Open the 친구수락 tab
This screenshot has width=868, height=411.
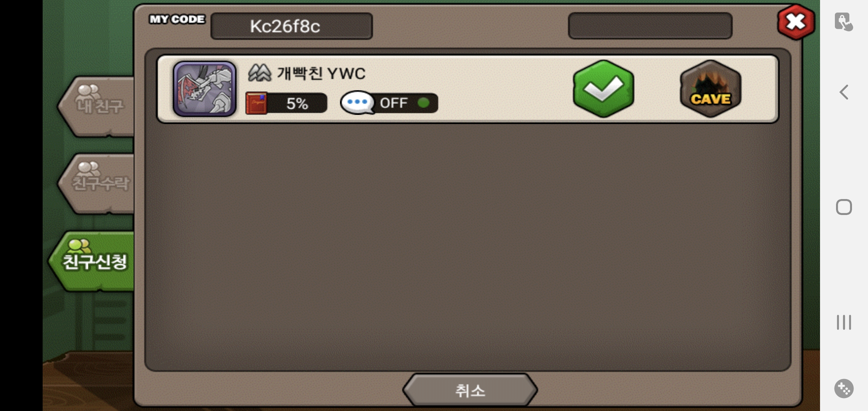pos(96,183)
